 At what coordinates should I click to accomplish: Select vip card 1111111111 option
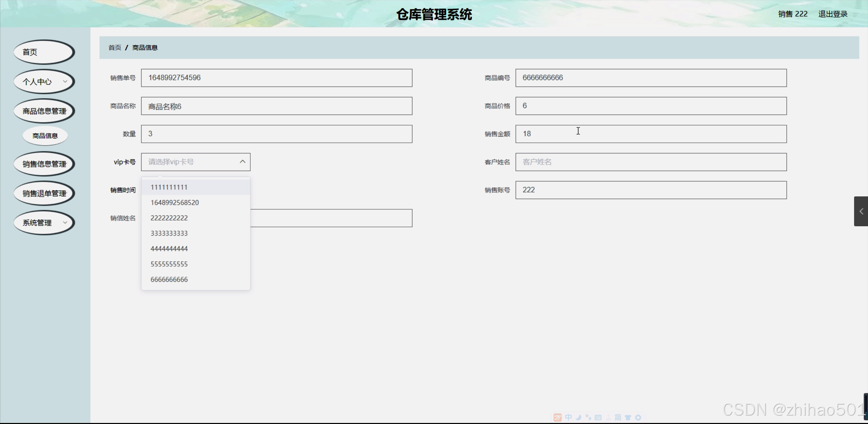(169, 187)
